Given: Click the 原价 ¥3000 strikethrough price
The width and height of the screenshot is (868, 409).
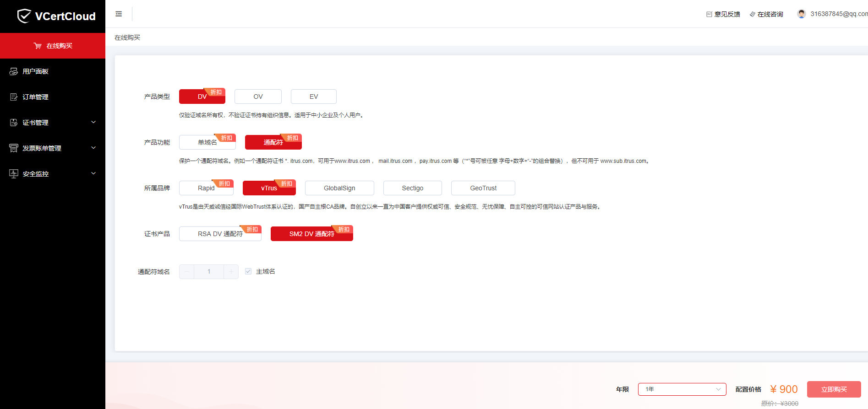Looking at the screenshot, I should click(780, 404).
